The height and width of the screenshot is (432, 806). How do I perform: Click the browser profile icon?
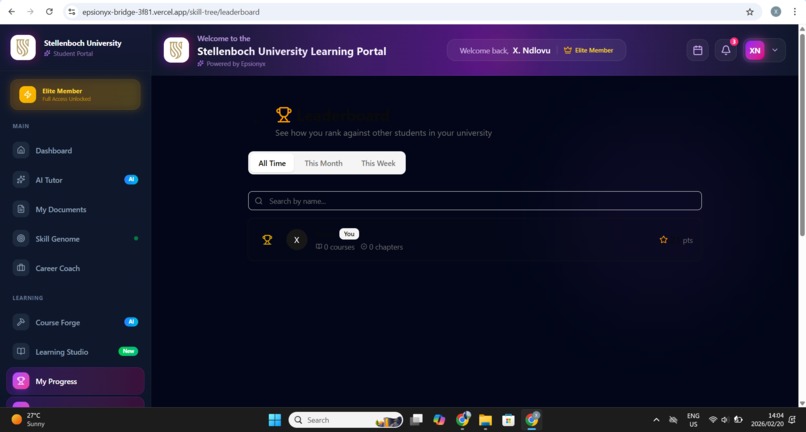pos(776,12)
